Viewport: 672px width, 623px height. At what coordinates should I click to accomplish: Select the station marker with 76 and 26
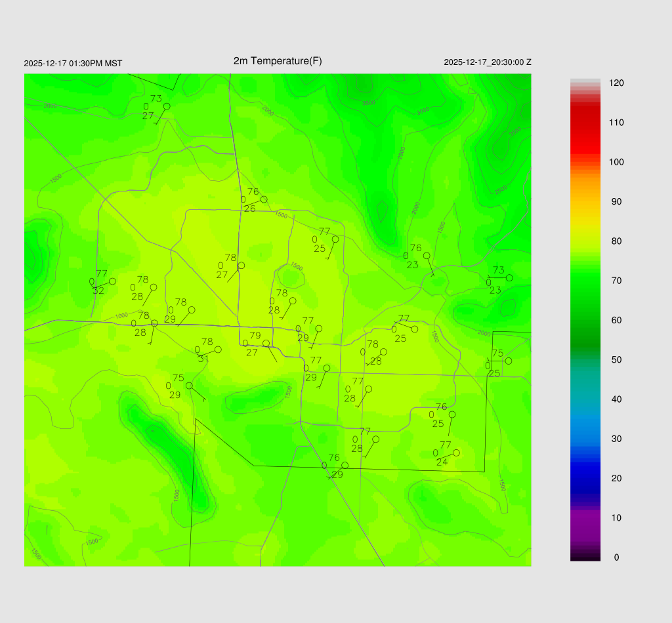264,199
